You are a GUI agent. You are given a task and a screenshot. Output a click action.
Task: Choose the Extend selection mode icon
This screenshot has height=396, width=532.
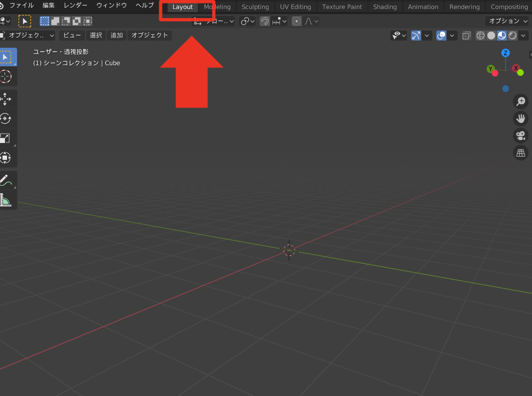pos(55,21)
